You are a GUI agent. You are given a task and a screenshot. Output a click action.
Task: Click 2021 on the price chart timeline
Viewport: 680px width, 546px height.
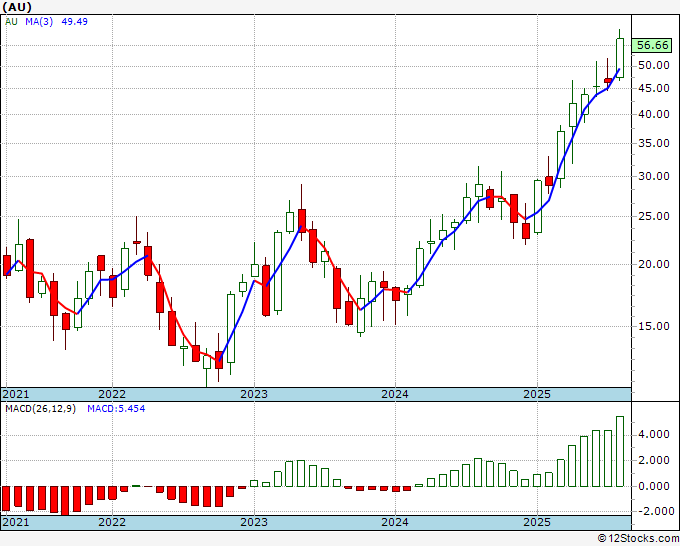[x=16, y=394]
